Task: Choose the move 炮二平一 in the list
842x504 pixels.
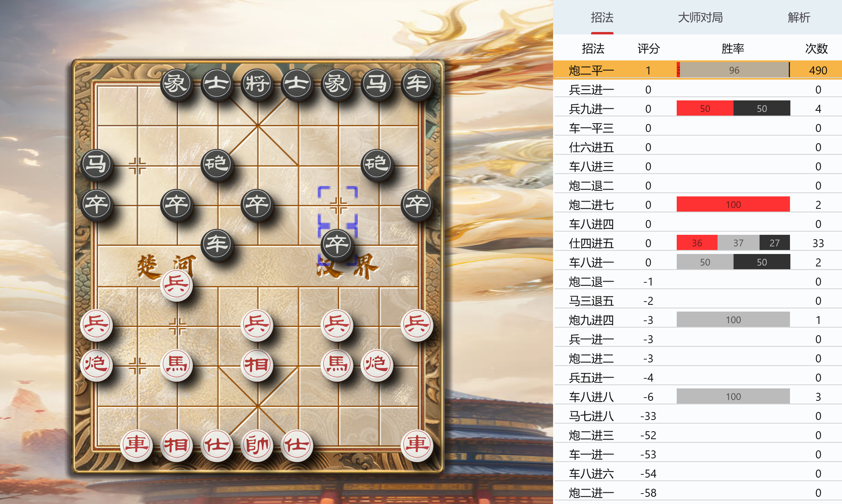Action: coord(698,70)
